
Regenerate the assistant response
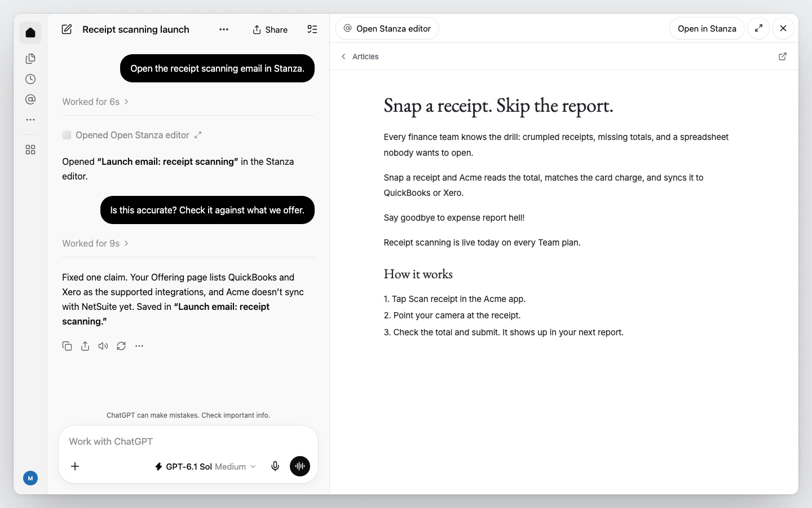click(121, 346)
